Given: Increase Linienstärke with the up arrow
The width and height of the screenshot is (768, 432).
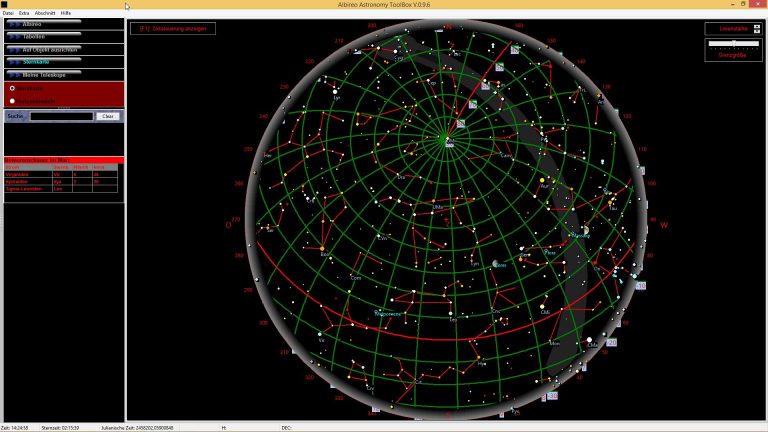Looking at the screenshot, I should pos(757,26).
